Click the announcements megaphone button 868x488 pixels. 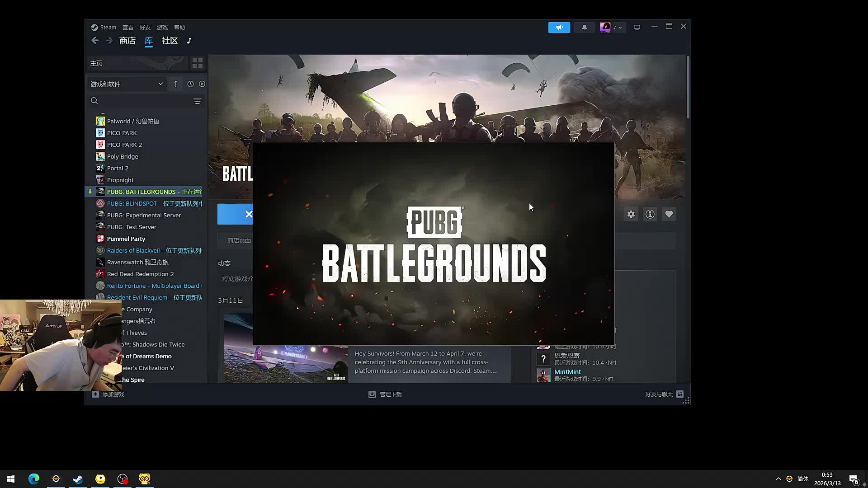tap(559, 28)
